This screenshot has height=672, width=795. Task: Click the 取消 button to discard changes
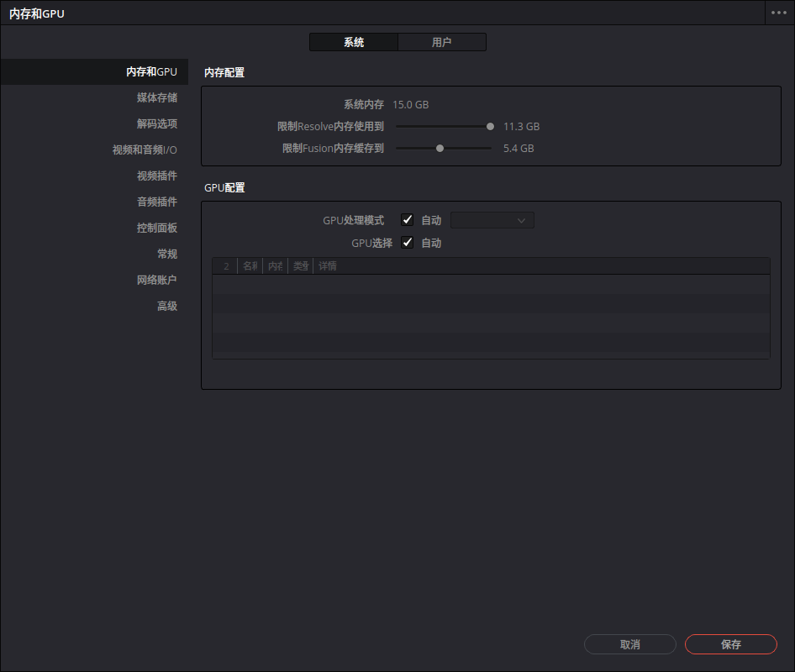pyautogui.click(x=629, y=644)
